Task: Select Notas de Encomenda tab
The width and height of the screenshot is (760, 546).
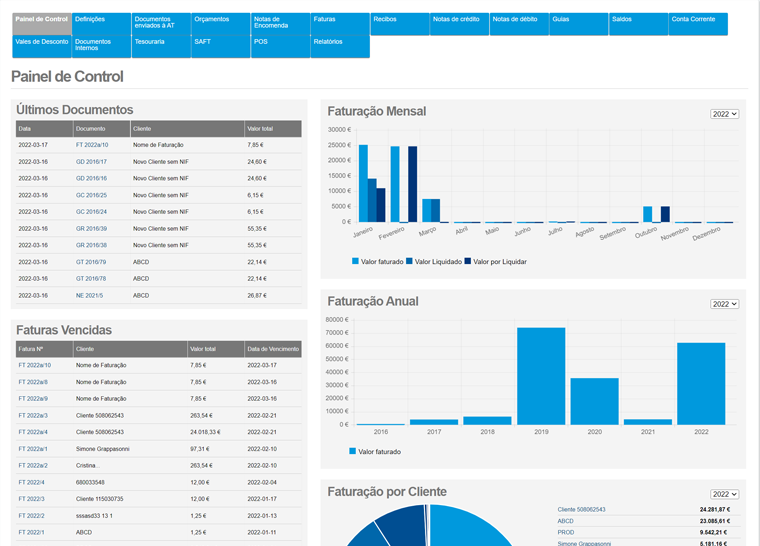Action: (x=280, y=24)
